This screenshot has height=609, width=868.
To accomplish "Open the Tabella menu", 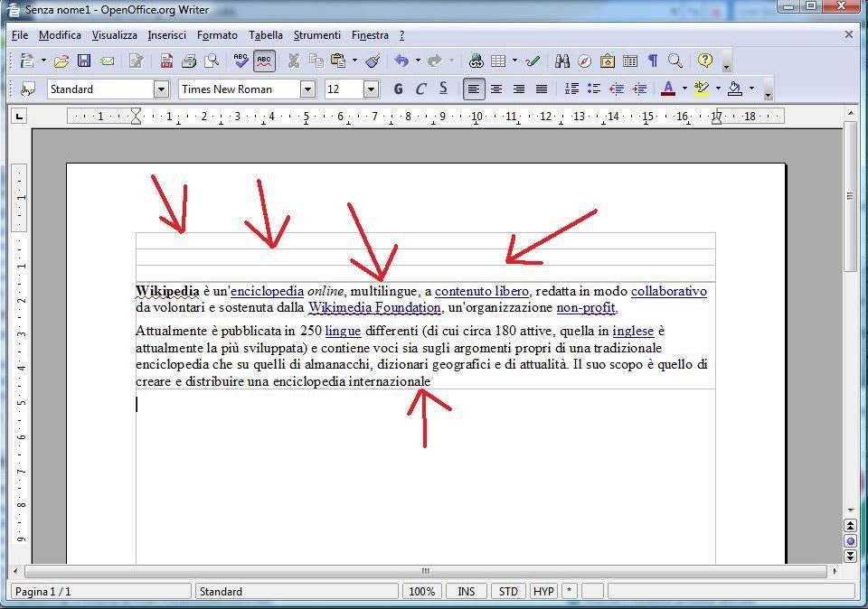I will 266,35.
